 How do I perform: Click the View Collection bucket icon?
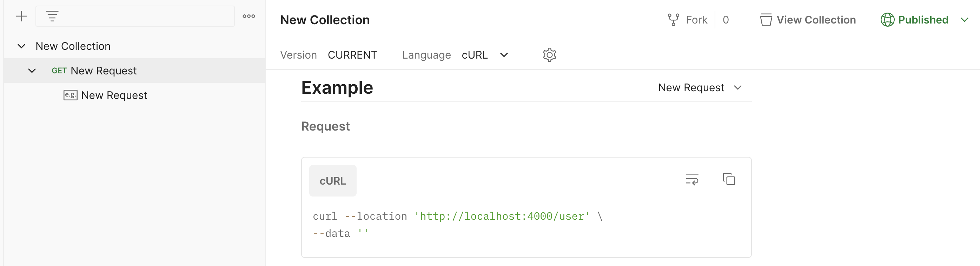[x=766, y=20]
